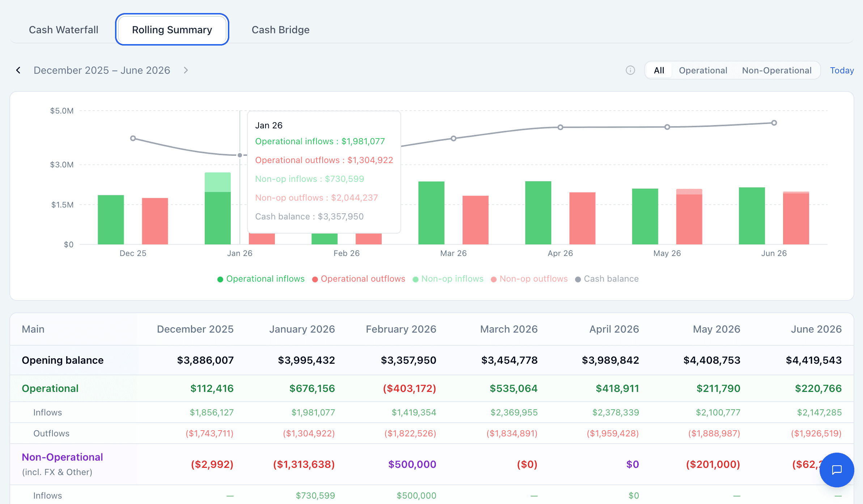863x504 pixels.
Task: Click Apr 26 red outflows bar
Action: (582, 218)
